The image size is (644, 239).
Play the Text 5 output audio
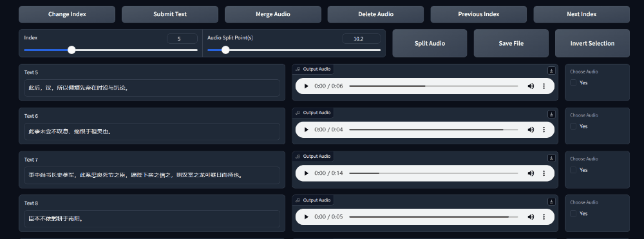[306, 86]
